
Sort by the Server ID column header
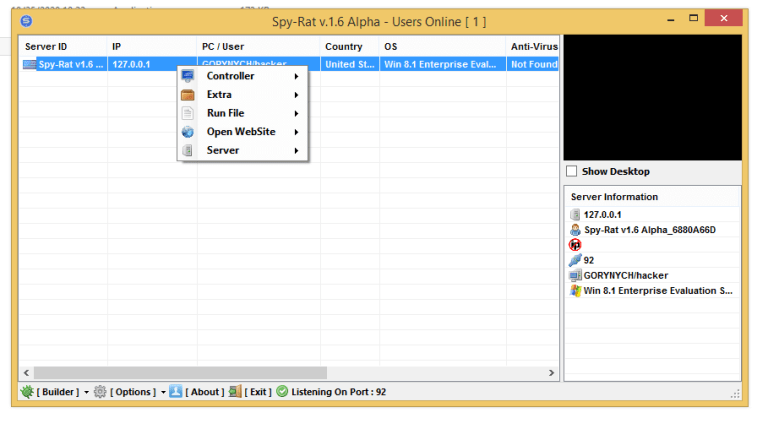63,47
